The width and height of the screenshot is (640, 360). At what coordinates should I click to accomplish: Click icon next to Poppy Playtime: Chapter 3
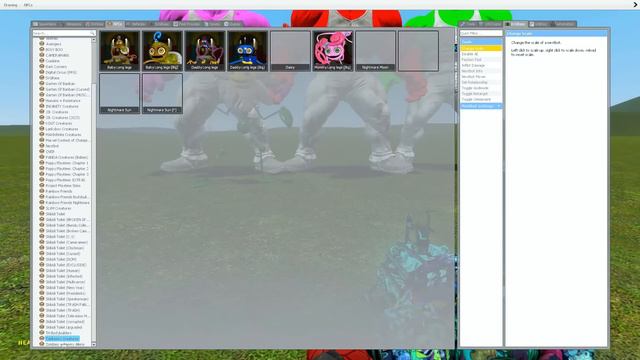(x=42, y=174)
